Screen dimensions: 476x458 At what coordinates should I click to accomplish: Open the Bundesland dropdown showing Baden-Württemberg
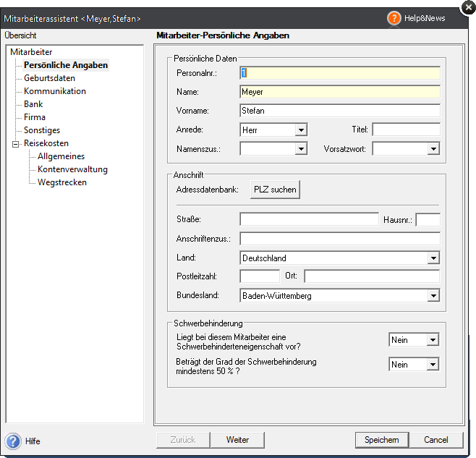pyautogui.click(x=433, y=295)
